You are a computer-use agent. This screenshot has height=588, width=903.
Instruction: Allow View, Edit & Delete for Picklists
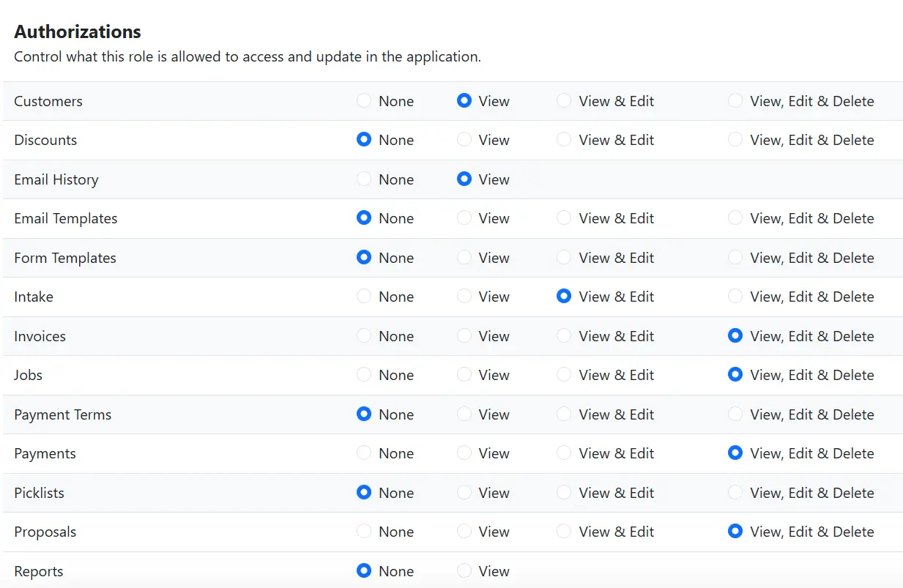[x=735, y=492]
